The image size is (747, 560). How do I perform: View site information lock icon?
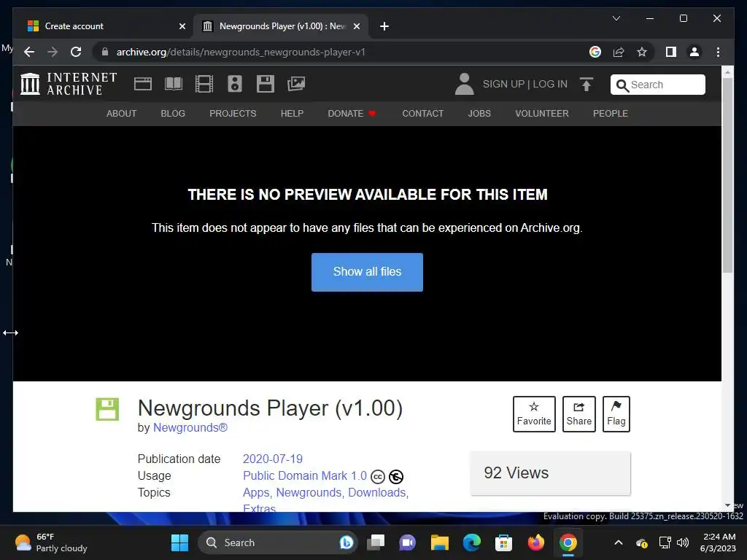(105, 52)
